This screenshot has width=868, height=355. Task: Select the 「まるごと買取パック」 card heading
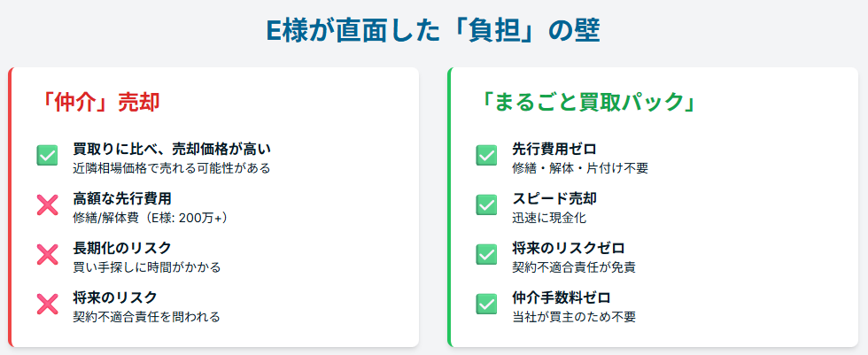(585, 102)
